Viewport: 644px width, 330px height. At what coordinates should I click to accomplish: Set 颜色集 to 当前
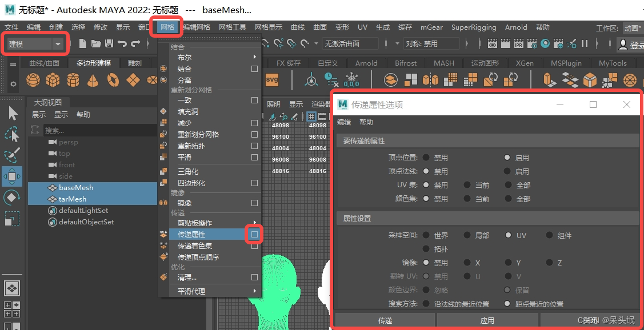point(467,199)
